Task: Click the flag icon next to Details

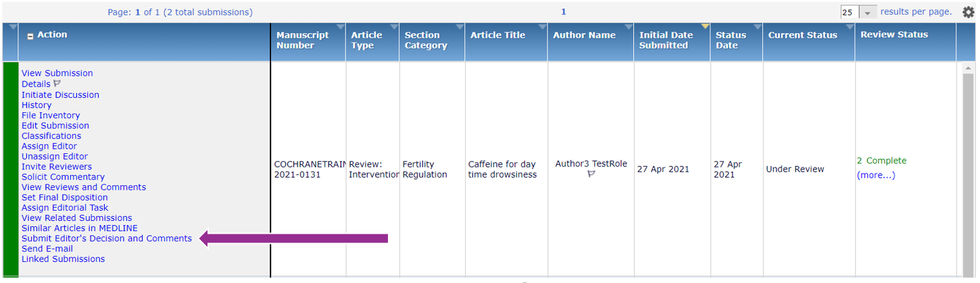Action: click(57, 84)
